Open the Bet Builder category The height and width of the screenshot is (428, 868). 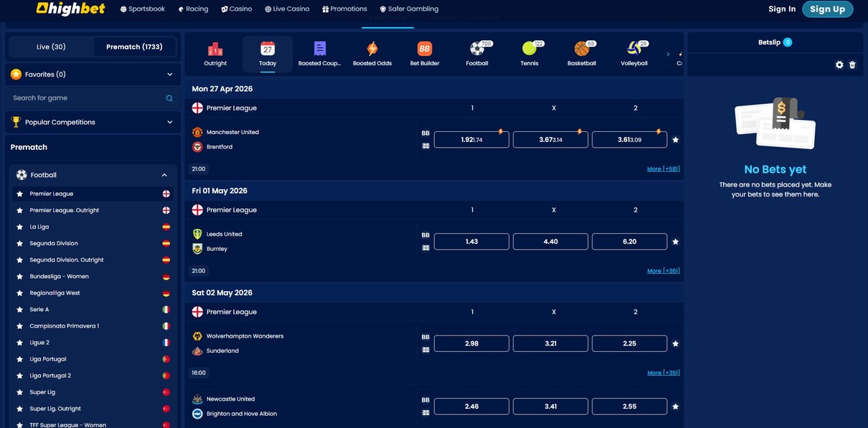(x=425, y=49)
